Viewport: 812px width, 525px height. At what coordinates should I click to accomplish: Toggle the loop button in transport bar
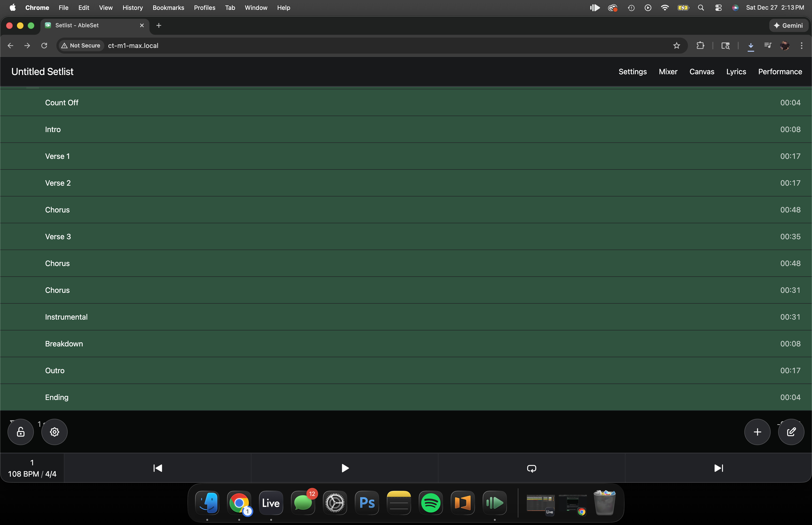coord(531,468)
